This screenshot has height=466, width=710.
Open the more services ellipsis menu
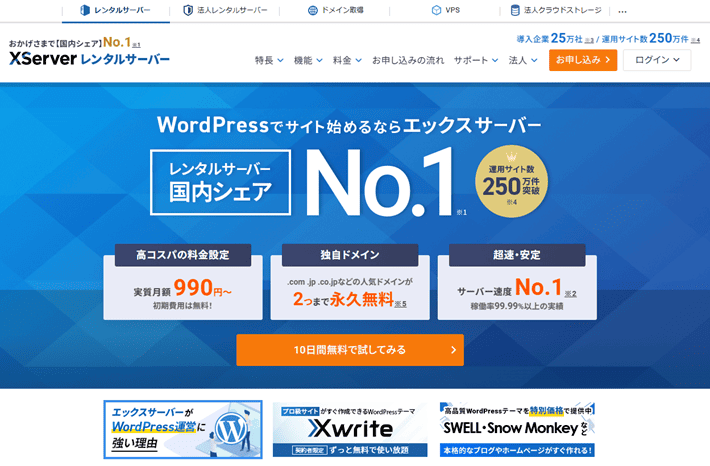pos(623,12)
